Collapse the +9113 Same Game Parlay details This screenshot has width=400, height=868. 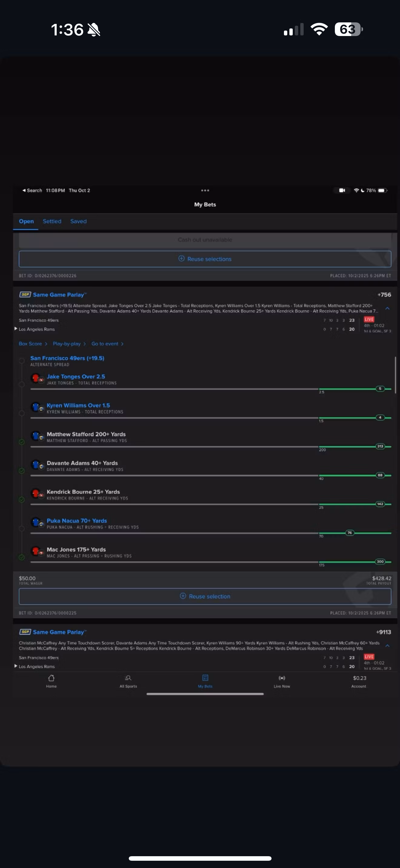(388, 646)
